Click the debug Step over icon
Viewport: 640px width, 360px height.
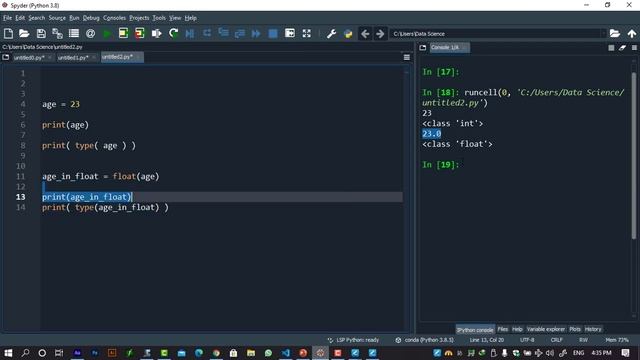click(207, 33)
